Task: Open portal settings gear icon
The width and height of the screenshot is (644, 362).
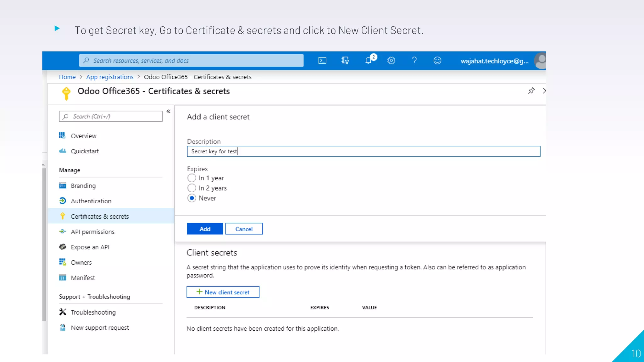Action: pos(391,60)
